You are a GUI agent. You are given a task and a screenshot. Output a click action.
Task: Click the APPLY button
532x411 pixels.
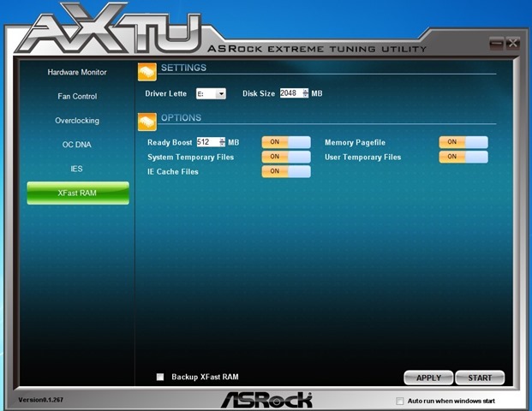[x=428, y=378]
